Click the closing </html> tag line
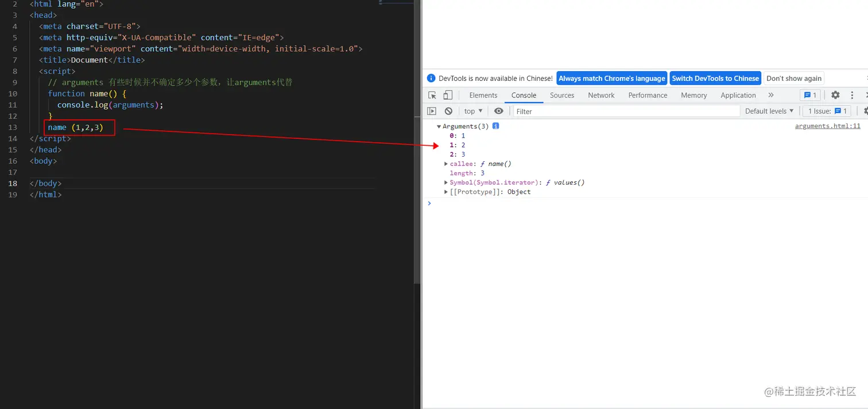Screen dimensions: 868x409 [45, 195]
